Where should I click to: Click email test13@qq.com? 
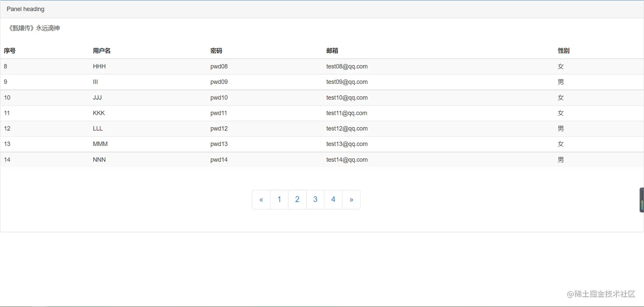point(347,144)
